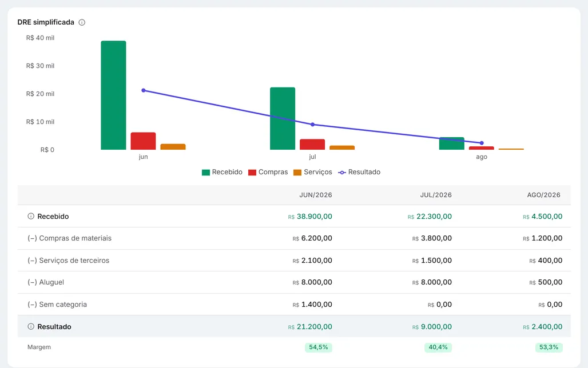The image size is (588, 368).
Task: Click info icon beside Resultado row
Action: [31, 326]
